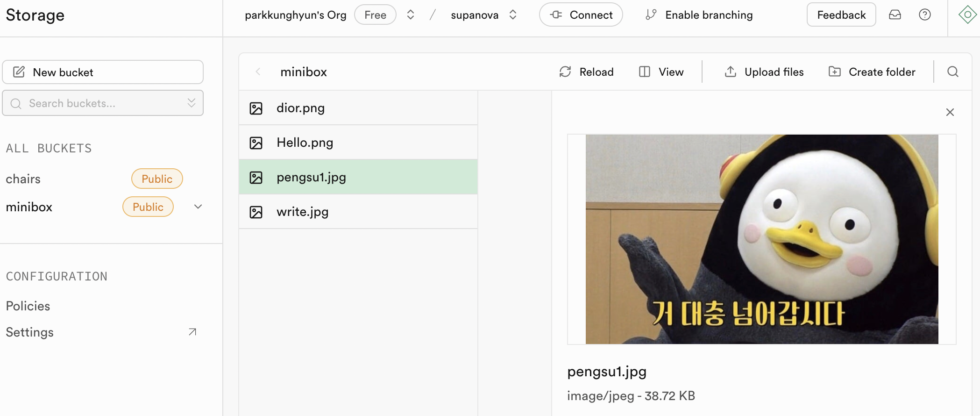Viewport: 980px width, 416px height.
Task: Open the assistant diamond icon
Action: tap(967, 15)
